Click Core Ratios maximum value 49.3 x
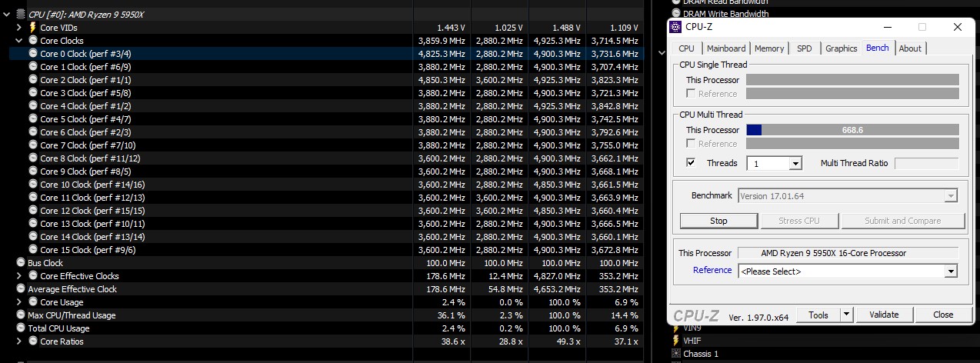Viewport: 980px width, 363px height. pyautogui.click(x=569, y=341)
